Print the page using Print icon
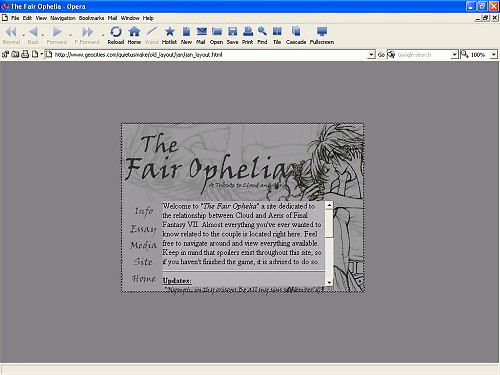 [248, 32]
